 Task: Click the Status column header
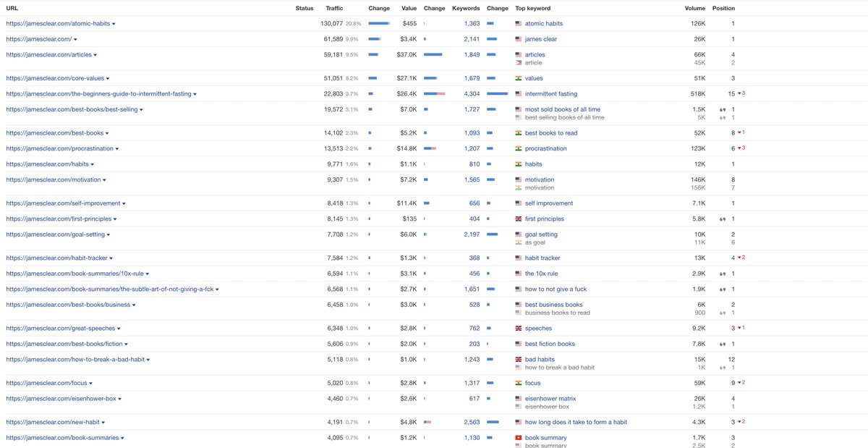click(x=305, y=9)
